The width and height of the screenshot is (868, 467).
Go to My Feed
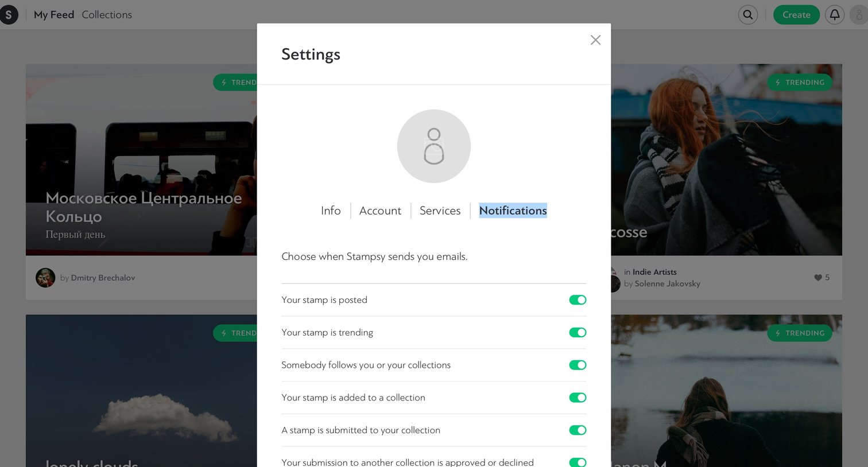pyautogui.click(x=54, y=15)
